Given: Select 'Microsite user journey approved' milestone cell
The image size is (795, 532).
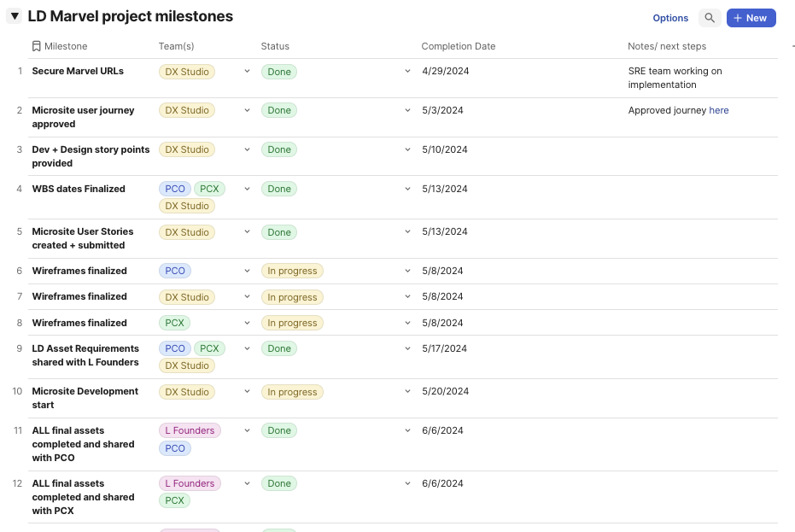Looking at the screenshot, I should click(83, 117).
